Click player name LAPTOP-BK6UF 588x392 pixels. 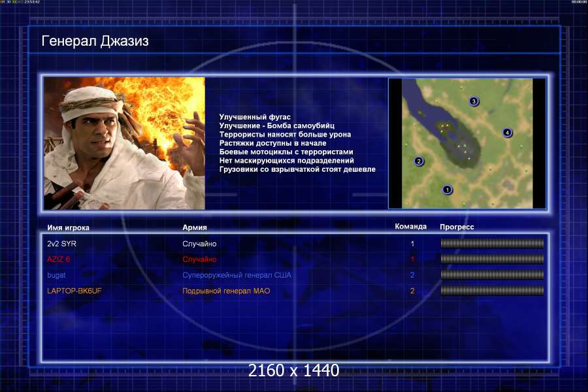(74, 291)
